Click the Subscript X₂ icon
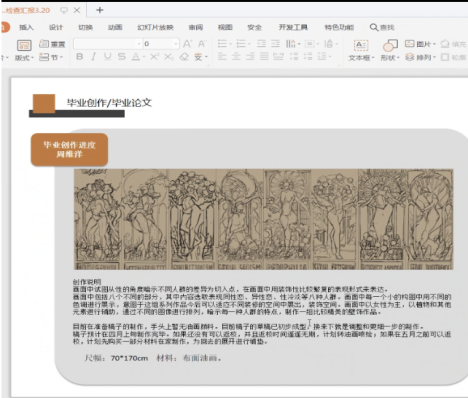The width and height of the screenshot is (468, 398). pos(168,57)
